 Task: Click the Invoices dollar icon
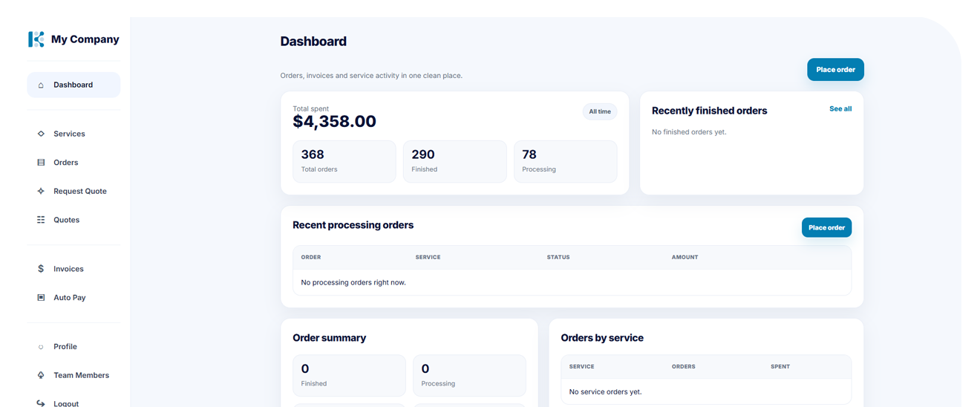(x=41, y=269)
